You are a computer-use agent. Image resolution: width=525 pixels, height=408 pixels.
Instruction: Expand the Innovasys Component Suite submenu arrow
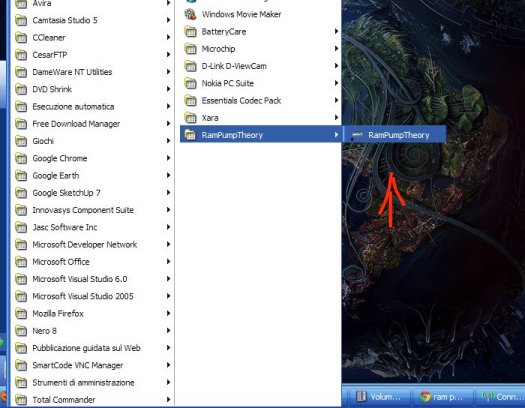pyautogui.click(x=168, y=210)
